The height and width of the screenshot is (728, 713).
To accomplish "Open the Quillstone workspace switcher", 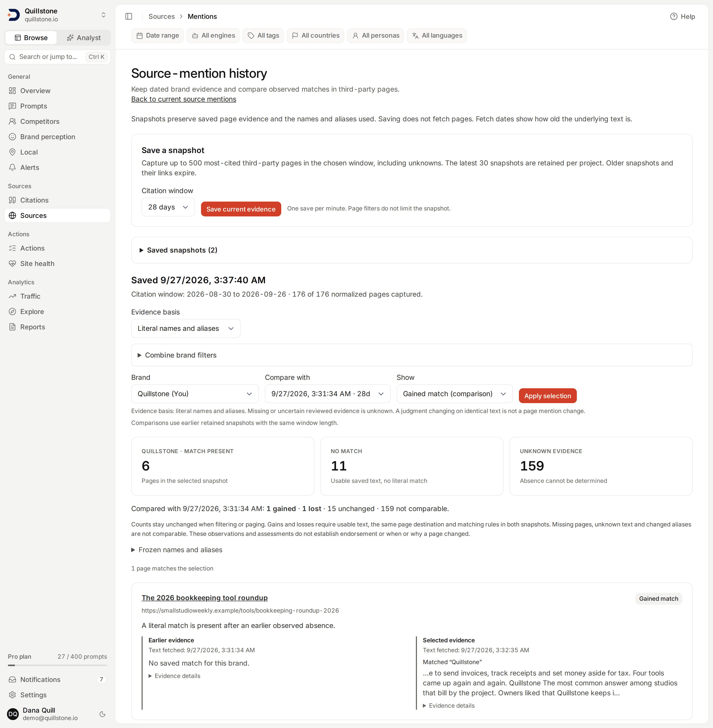I will [x=57, y=15].
